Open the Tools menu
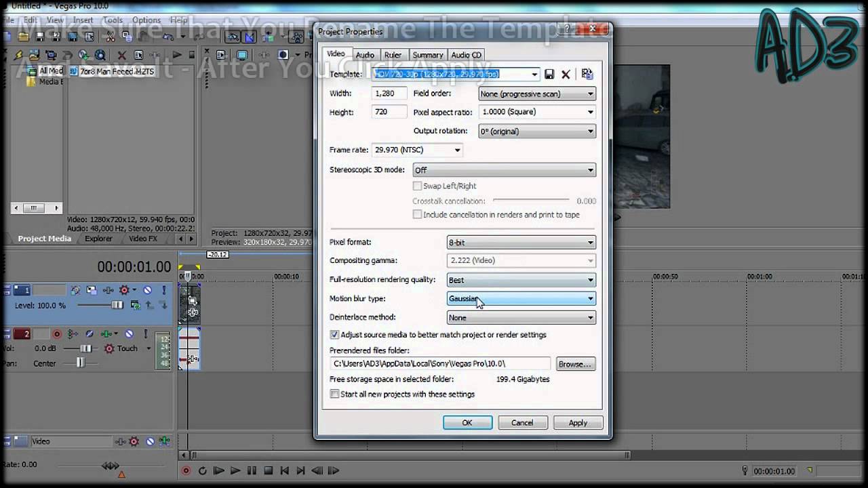 tap(113, 20)
